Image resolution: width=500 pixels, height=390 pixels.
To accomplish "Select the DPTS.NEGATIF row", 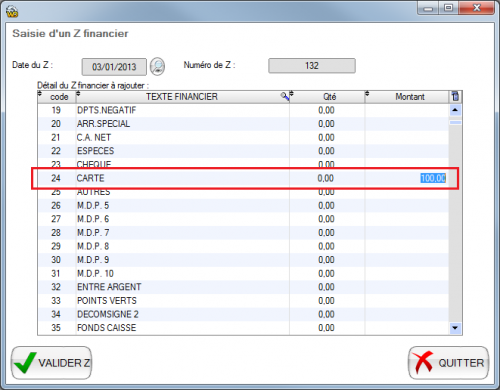I will (243, 110).
